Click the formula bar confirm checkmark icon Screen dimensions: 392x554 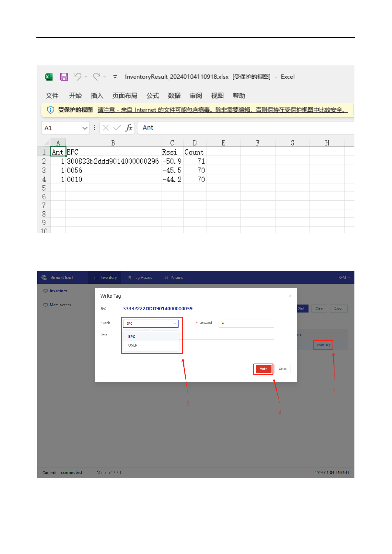click(x=117, y=128)
